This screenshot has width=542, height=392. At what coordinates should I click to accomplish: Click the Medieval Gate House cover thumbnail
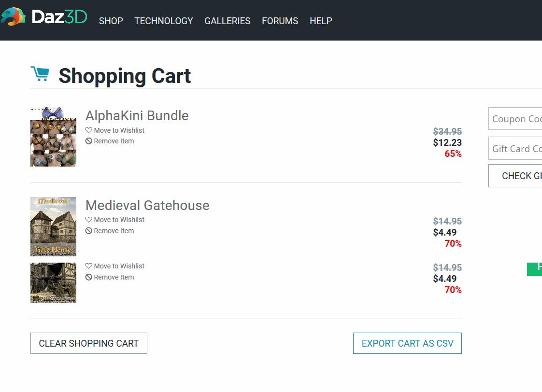(x=53, y=226)
